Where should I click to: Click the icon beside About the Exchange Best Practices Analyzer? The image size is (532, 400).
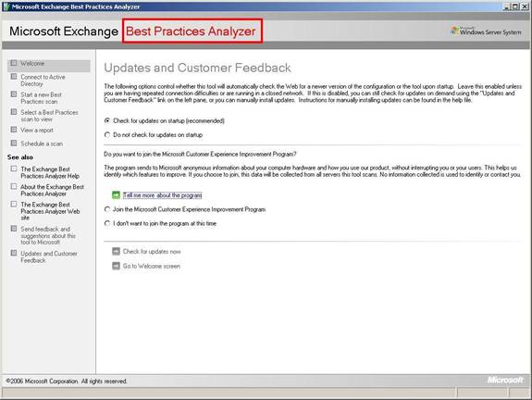pyautogui.click(x=14, y=186)
